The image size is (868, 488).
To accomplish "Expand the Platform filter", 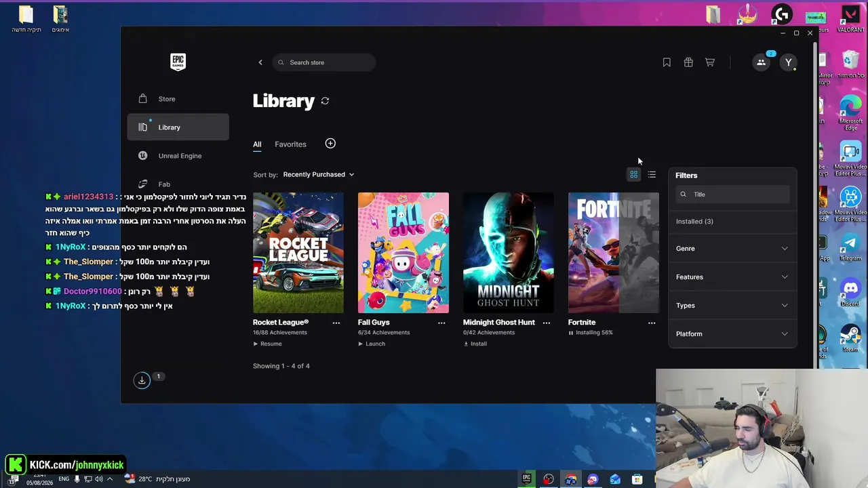I will click(x=732, y=334).
